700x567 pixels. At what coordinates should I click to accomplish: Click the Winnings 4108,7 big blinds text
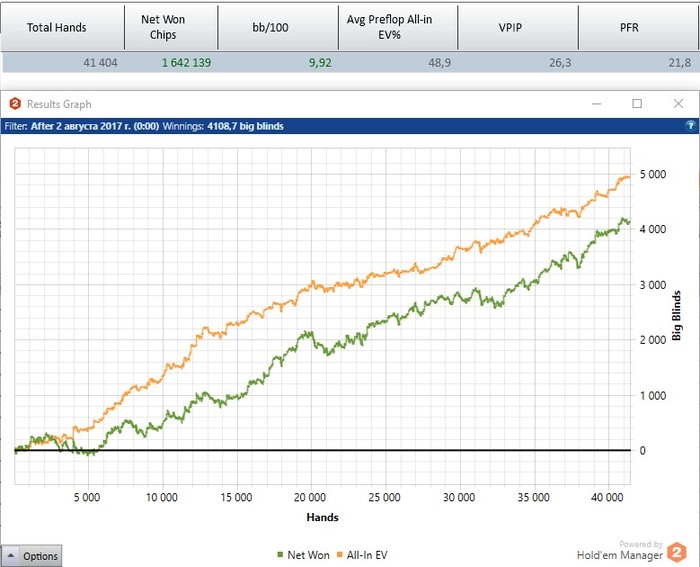point(223,126)
